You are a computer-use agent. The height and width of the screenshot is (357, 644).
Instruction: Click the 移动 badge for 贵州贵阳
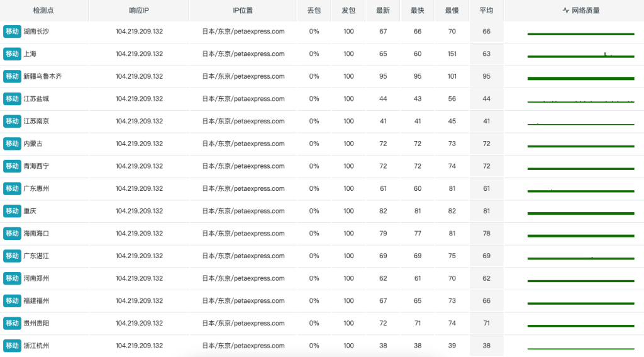(x=12, y=323)
